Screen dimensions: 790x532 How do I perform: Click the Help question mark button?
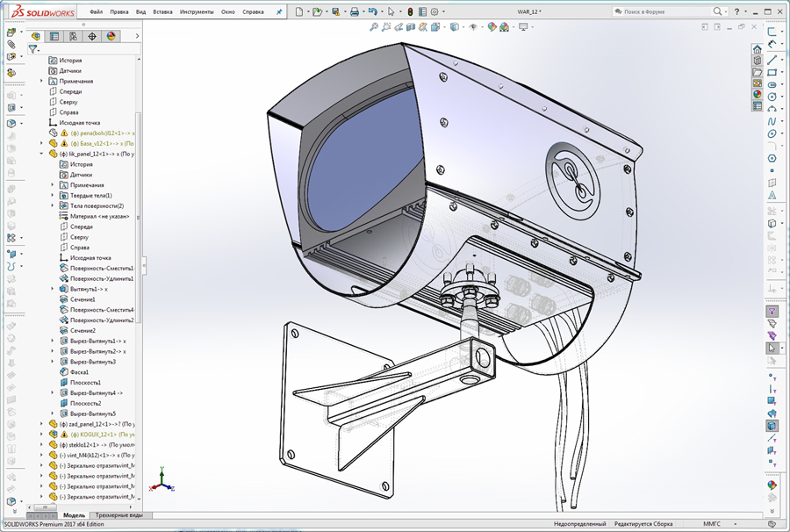[x=736, y=11]
